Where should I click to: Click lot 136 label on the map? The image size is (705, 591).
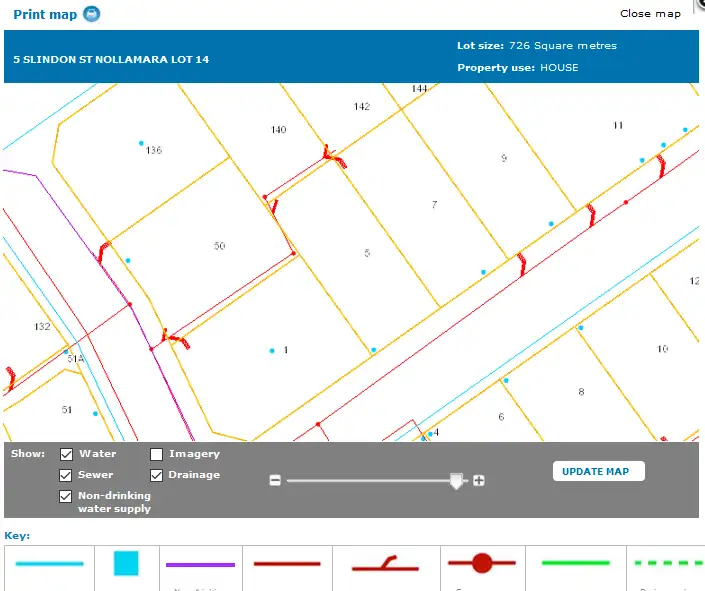[154, 151]
